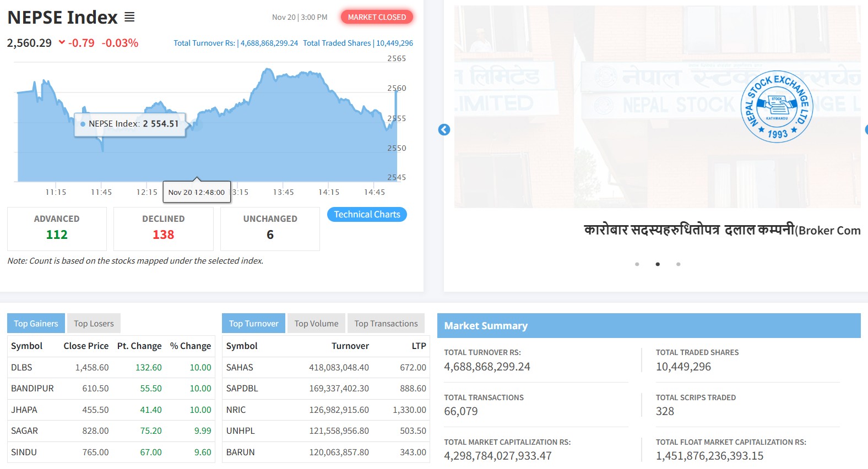
Task: Open the DLBS symbol in gainers table
Action: click(x=21, y=367)
